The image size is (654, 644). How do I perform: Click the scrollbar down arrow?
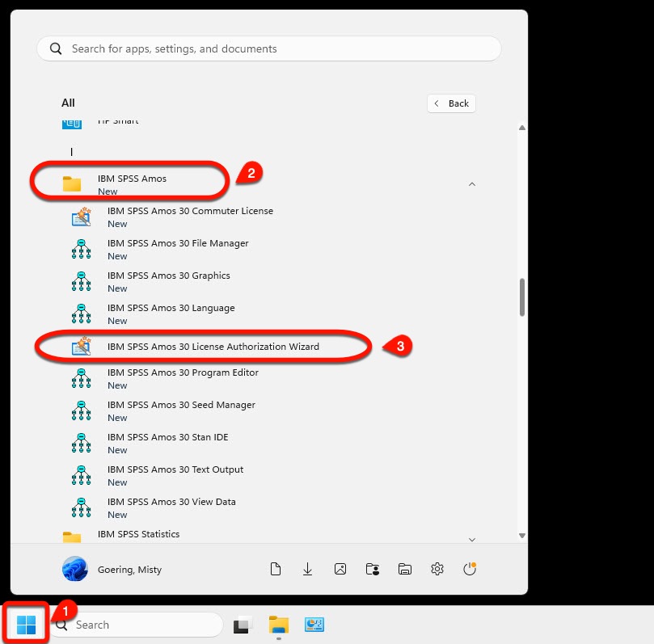coord(521,536)
